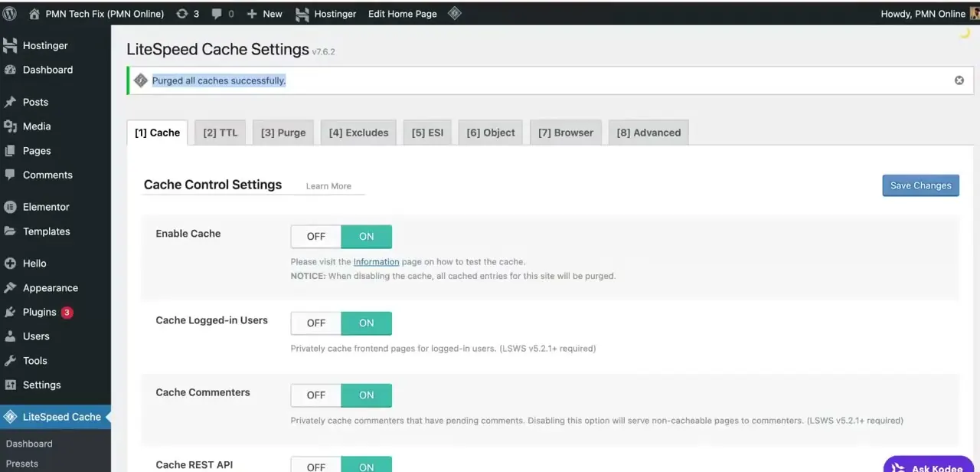Click the Media icon in sidebar

coord(10,126)
